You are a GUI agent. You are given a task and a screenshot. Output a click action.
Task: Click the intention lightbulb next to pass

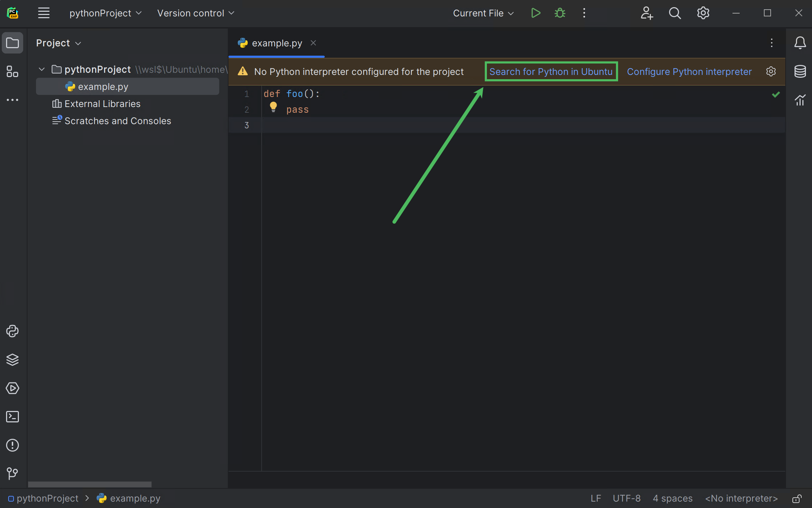[x=273, y=107]
